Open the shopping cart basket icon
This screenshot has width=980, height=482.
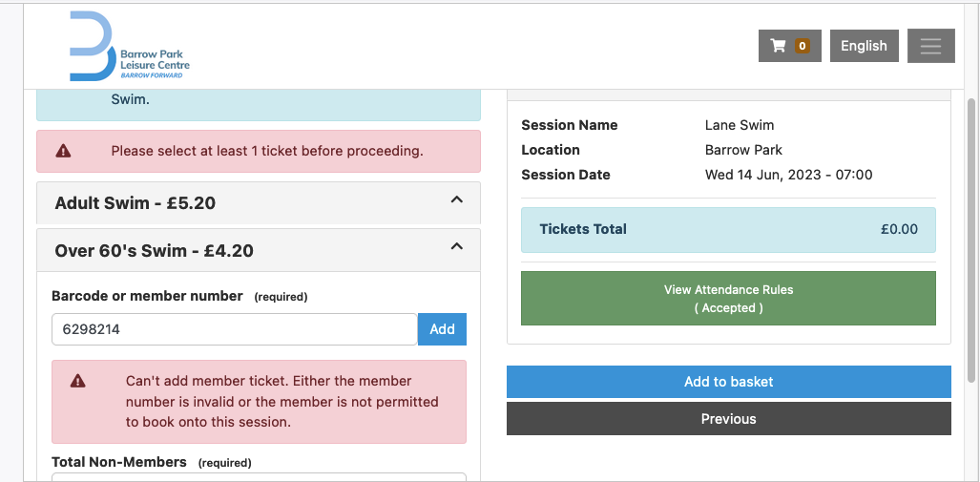tap(778, 46)
